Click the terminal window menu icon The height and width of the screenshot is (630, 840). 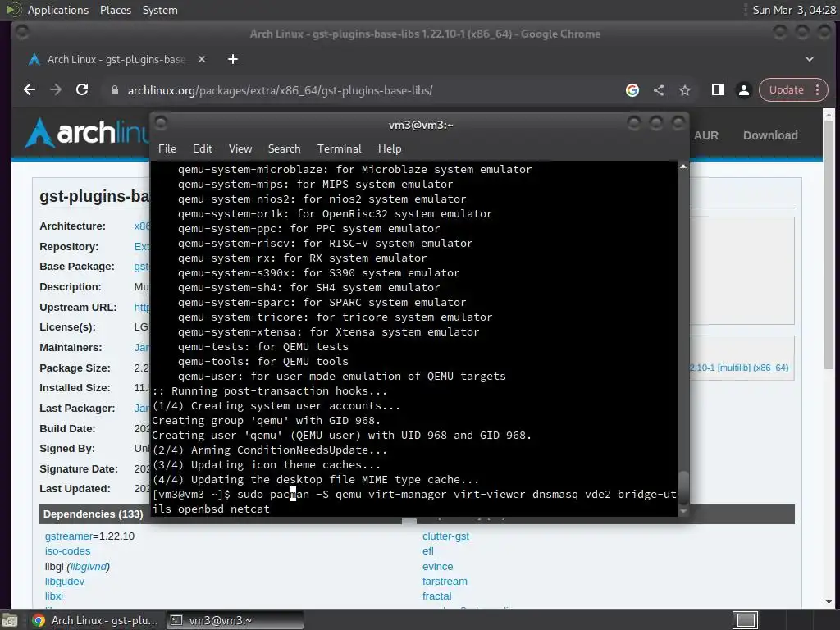[x=161, y=124]
